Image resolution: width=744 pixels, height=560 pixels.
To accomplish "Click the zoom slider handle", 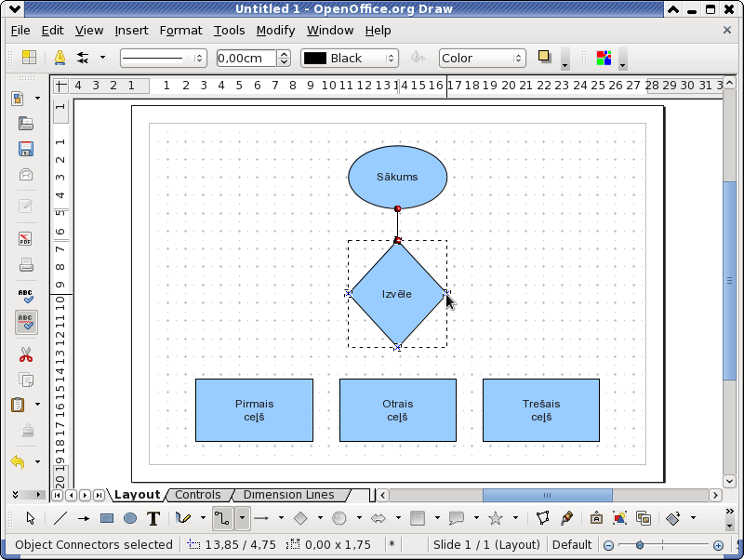I will click(640, 545).
